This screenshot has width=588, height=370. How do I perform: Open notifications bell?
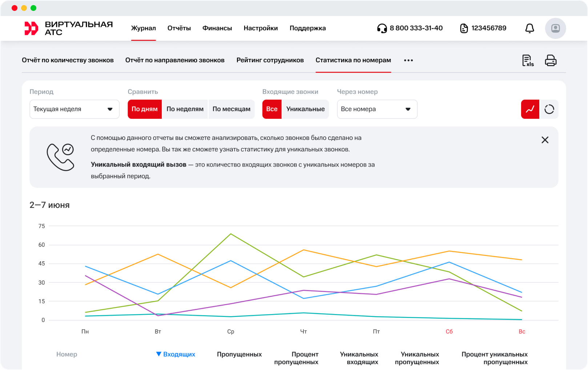530,28
